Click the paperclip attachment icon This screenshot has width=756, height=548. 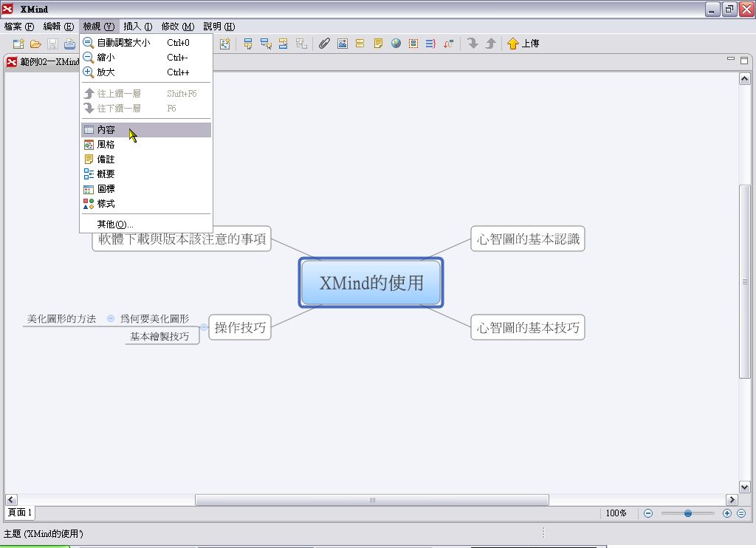pos(324,44)
